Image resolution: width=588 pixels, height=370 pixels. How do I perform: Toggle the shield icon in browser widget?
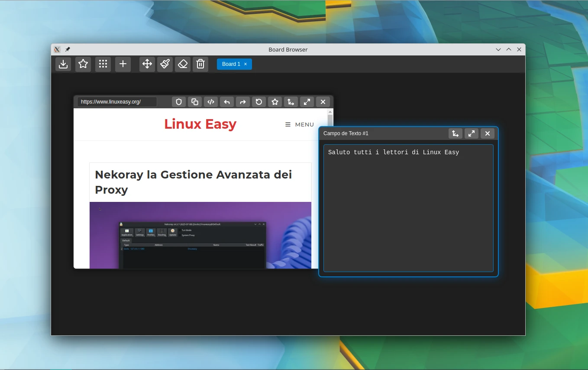click(179, 102)
